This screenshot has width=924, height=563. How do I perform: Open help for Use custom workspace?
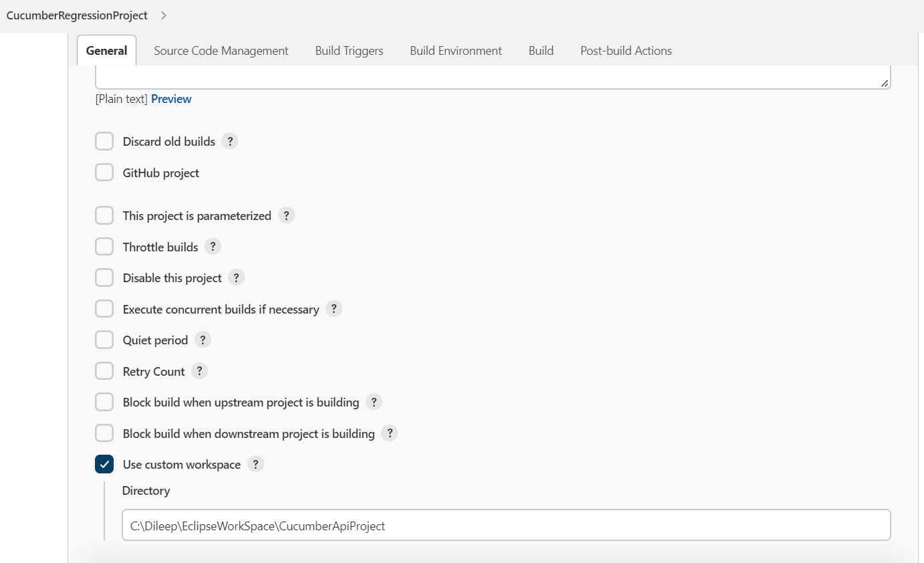255,463
